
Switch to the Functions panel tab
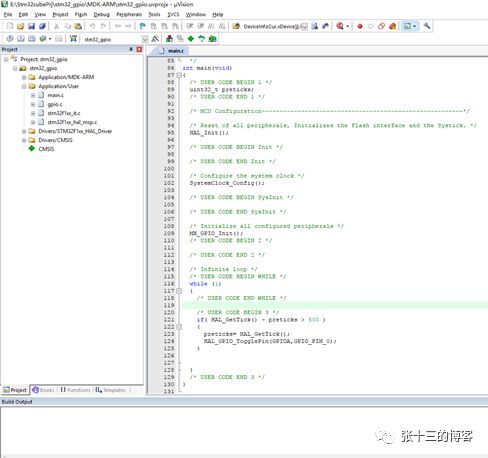point(75,390)
